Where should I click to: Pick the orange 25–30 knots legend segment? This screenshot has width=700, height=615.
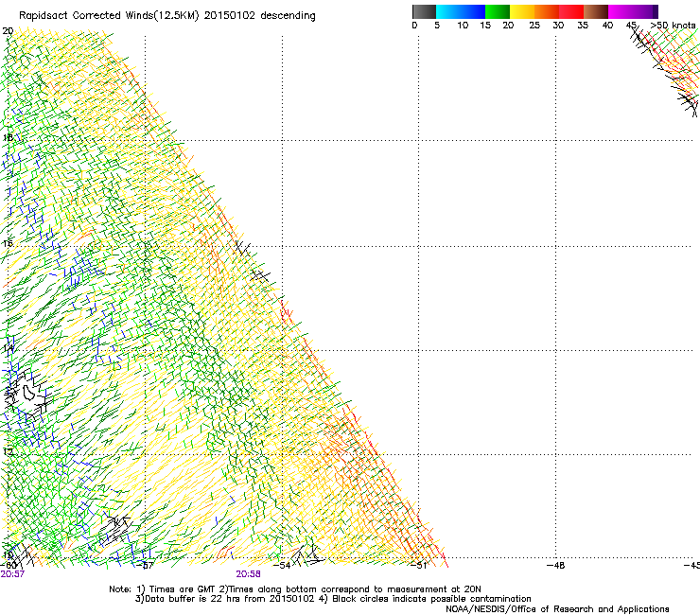[x=547, y=11]
